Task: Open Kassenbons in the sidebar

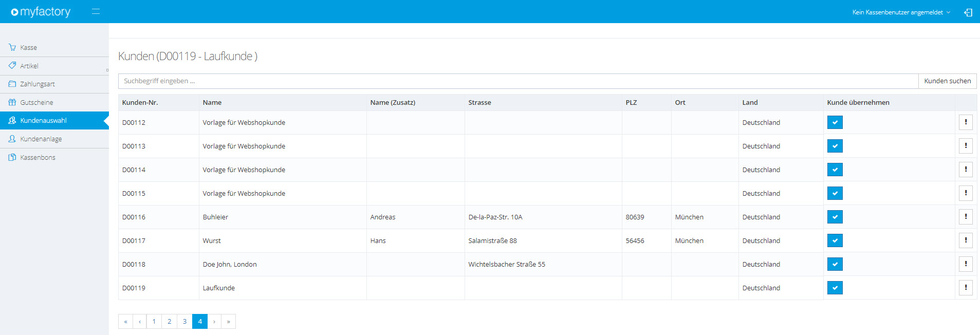Action: (54, 157)
